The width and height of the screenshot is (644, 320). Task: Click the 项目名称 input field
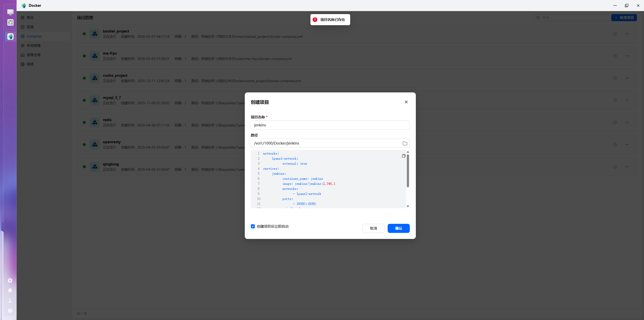point(330,125)
